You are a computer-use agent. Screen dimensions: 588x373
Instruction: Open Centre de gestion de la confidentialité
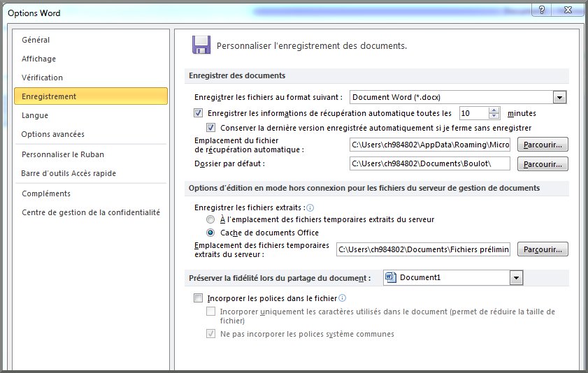point(91,212)
